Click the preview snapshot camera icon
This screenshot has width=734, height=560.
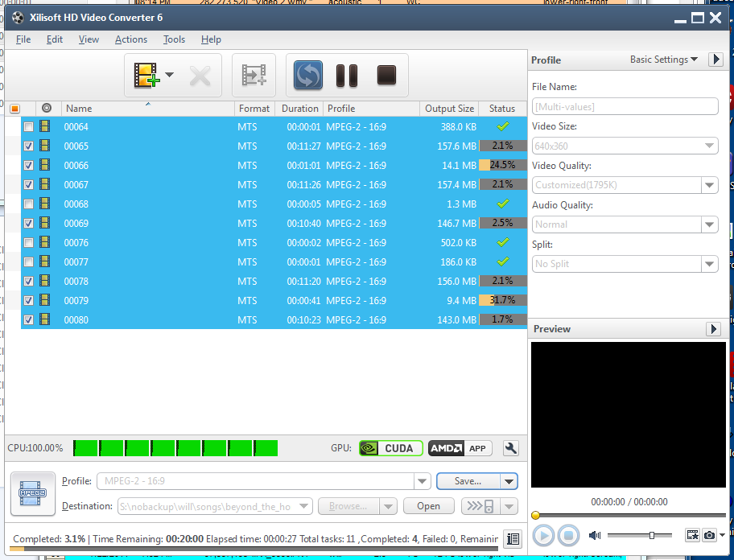click(710, 535)
